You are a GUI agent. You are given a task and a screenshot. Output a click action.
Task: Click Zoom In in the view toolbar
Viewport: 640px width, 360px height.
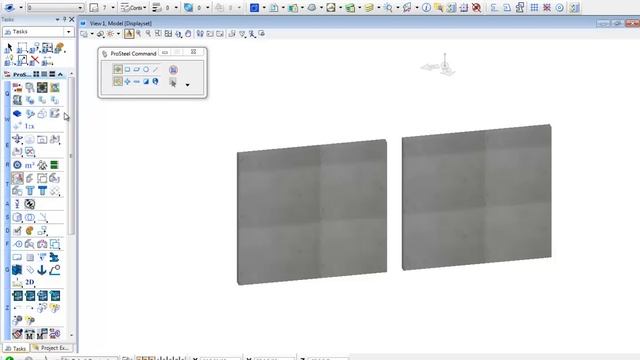139,34
